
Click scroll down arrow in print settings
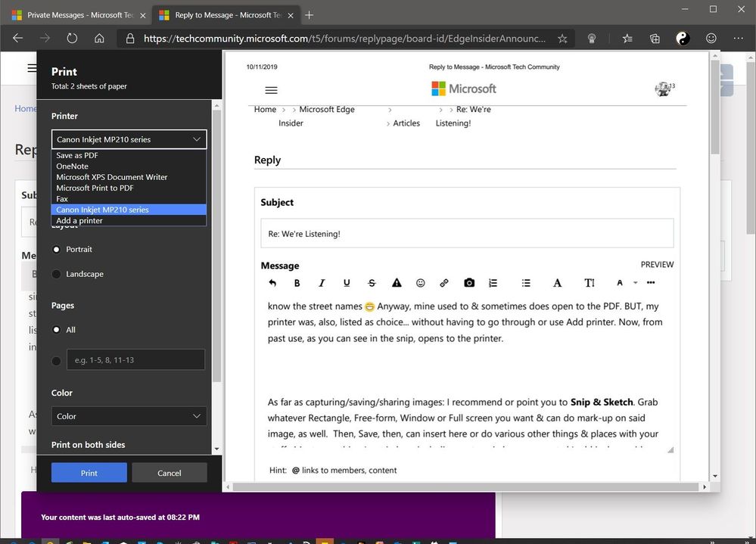pos(216,449)
